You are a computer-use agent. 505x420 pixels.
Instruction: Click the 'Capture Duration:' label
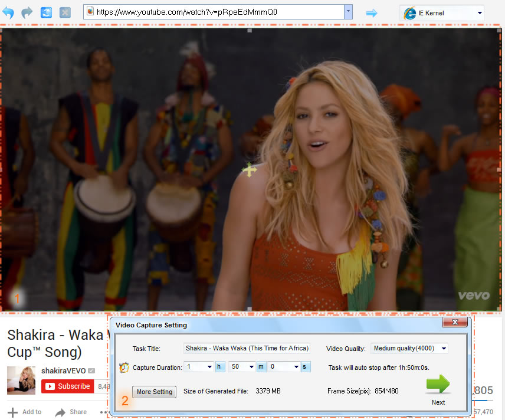point(157,367)
